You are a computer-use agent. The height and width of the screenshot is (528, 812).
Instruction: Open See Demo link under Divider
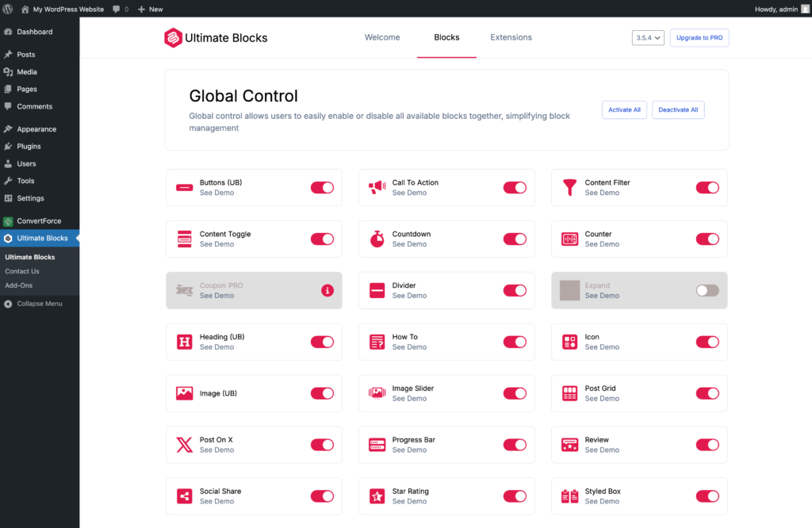coord(409,296)
